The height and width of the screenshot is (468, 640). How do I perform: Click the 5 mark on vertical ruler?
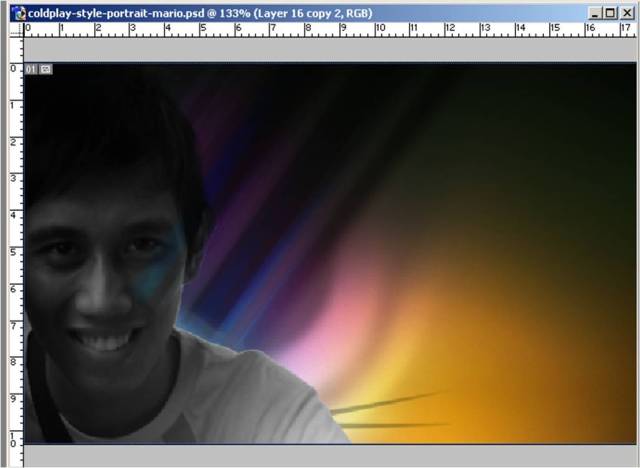tap(14, 251)
